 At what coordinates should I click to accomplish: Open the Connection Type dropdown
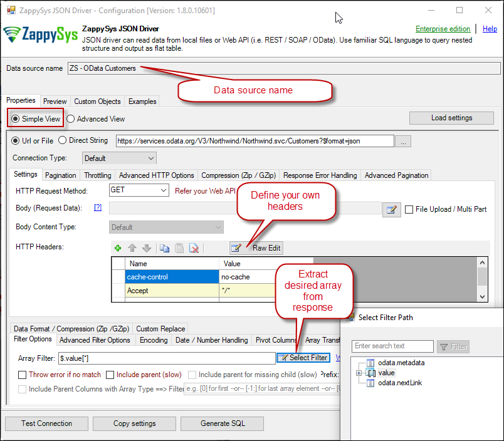tap(119, 158)
